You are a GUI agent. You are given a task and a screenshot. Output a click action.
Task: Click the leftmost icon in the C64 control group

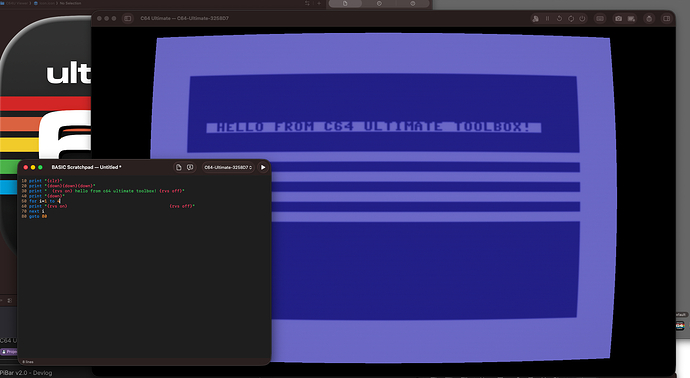click(x=536, y=18)
